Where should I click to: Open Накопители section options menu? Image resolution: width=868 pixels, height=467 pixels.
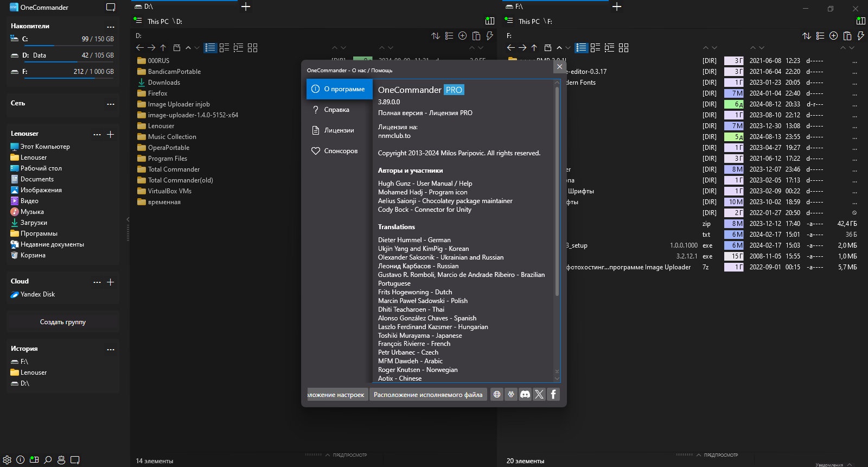click(x=111, y=27)
